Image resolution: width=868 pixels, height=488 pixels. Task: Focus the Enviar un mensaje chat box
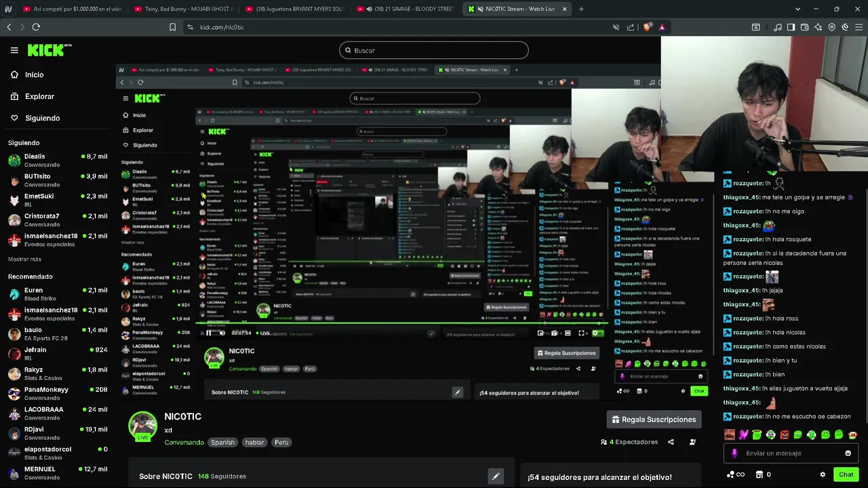click(791, 453)
